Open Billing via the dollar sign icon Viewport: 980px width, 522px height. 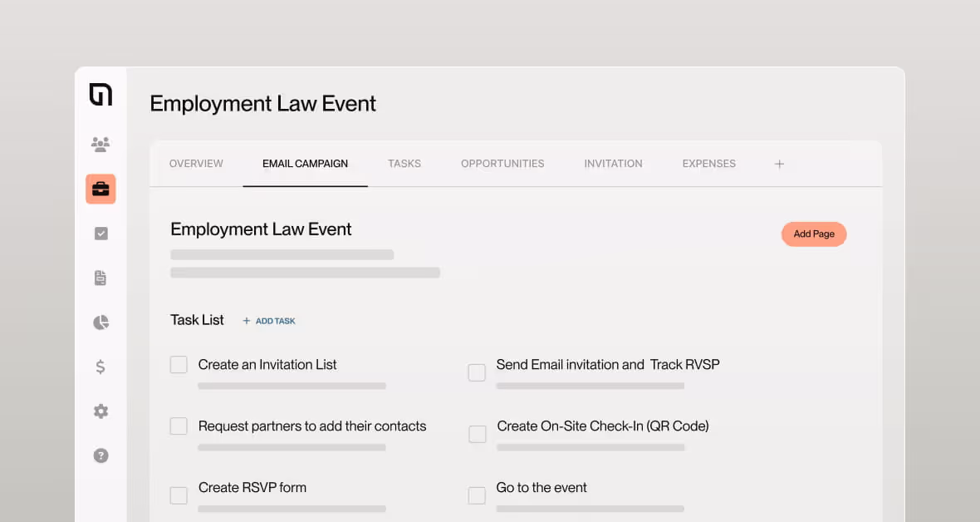[100, 367]
